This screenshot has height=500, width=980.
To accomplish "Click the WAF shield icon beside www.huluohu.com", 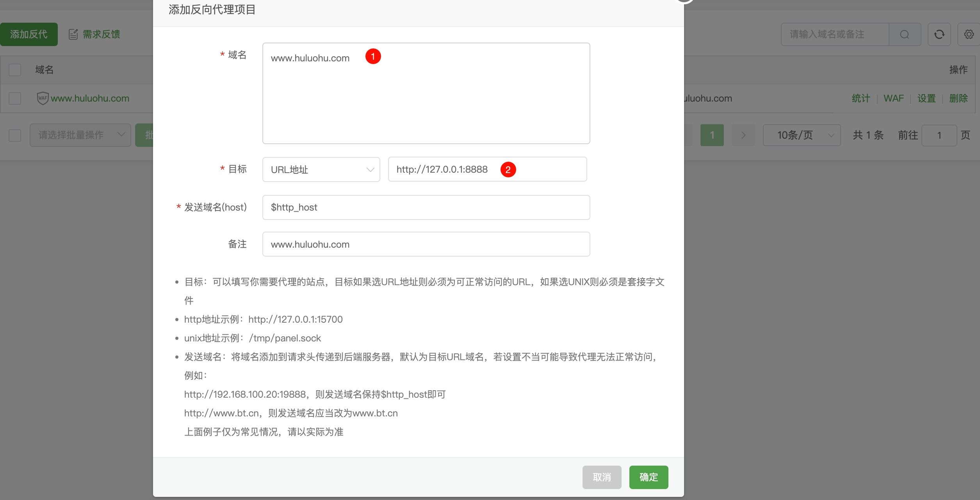I will (x=43, y=98).
